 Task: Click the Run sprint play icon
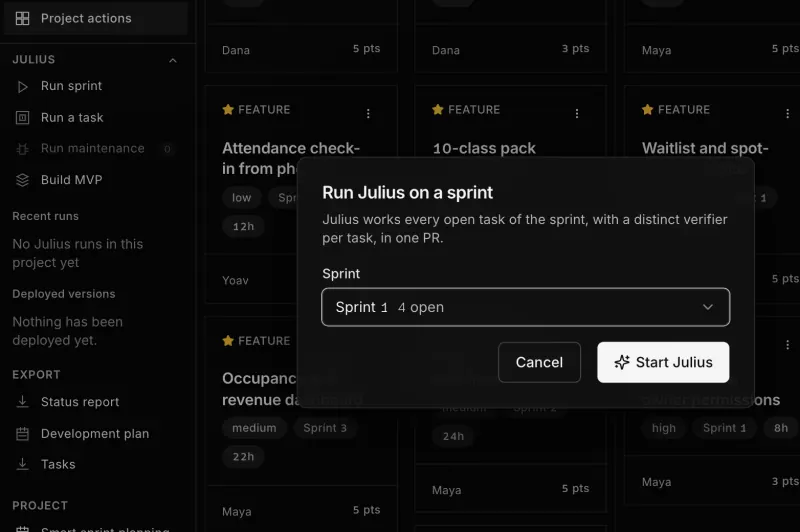pyautogui.click(x=22, y=87)
